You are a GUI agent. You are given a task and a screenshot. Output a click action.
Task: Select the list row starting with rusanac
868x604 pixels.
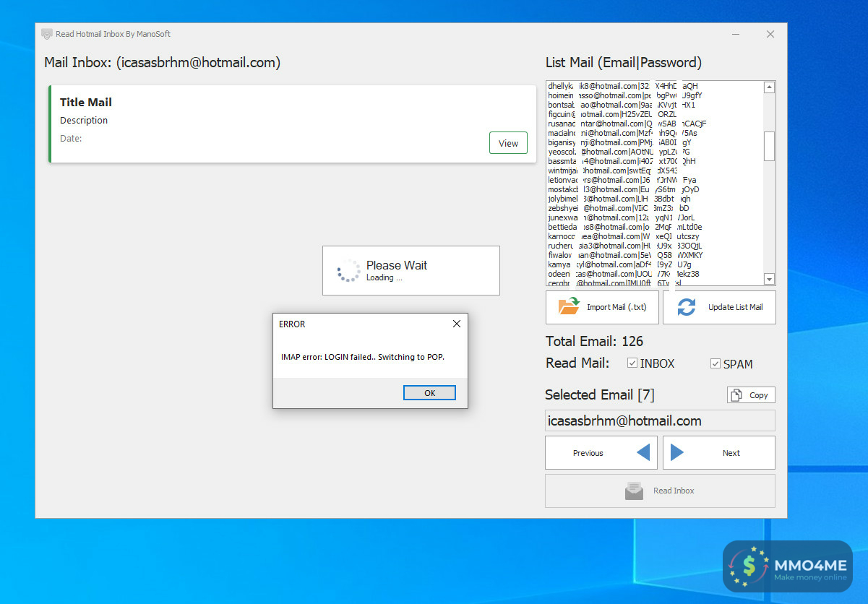click(655, 124)
